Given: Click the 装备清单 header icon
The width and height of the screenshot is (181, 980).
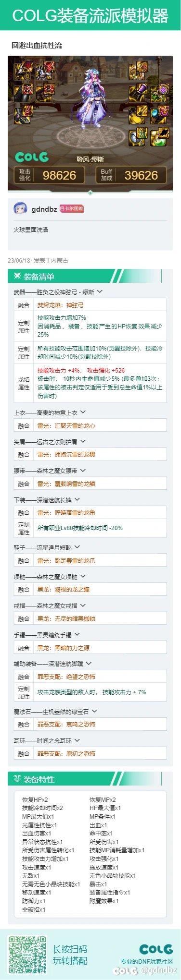Looking at the screenshot, I should click(17, 276).
